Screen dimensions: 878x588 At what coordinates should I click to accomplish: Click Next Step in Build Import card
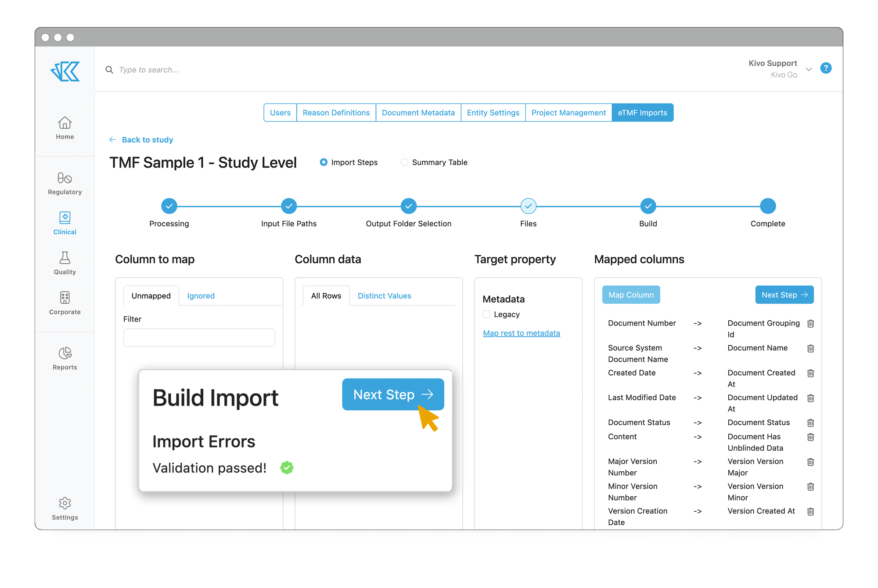point(393,394)
